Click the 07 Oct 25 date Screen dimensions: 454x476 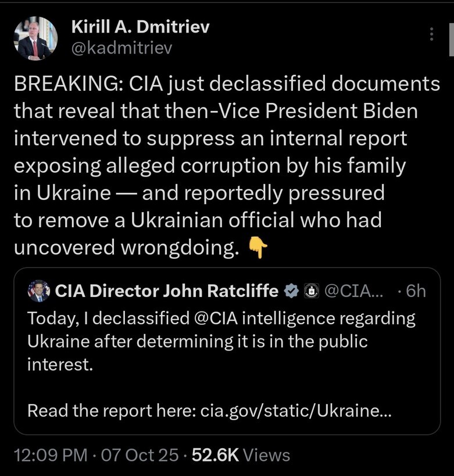(140, 454)
